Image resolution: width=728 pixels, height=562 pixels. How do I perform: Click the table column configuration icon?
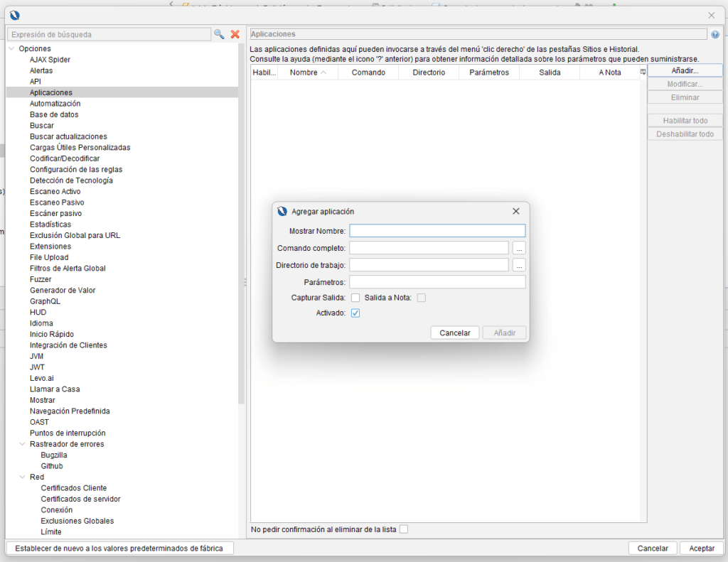point(643,72)
